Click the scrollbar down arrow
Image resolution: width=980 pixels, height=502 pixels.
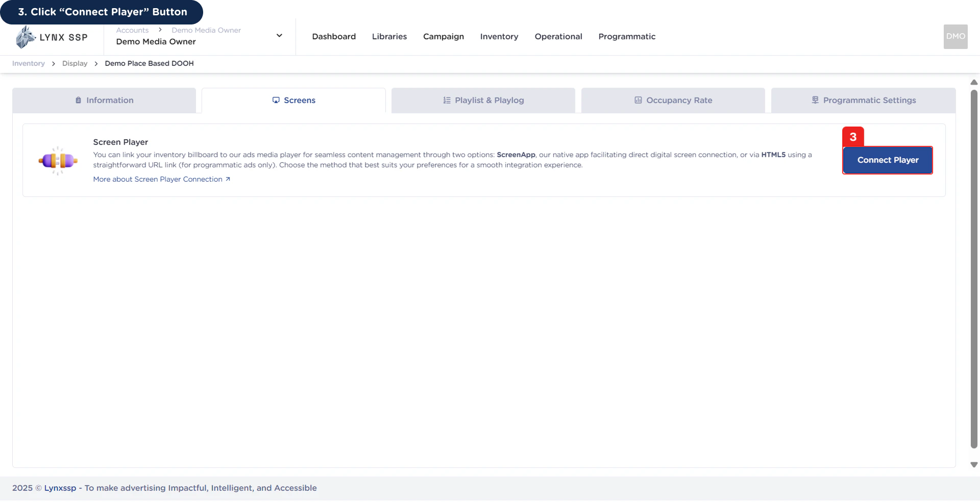[x=974, y=465]
